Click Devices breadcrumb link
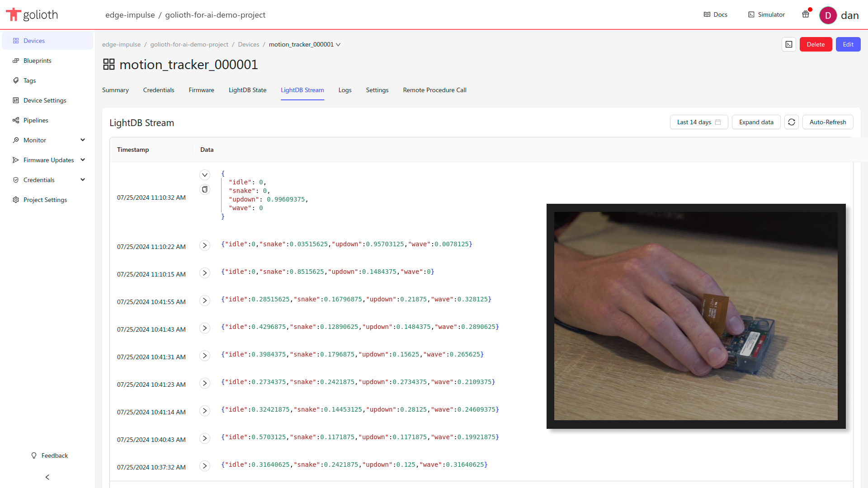868x488 pixels. click(x=249, y=44)
